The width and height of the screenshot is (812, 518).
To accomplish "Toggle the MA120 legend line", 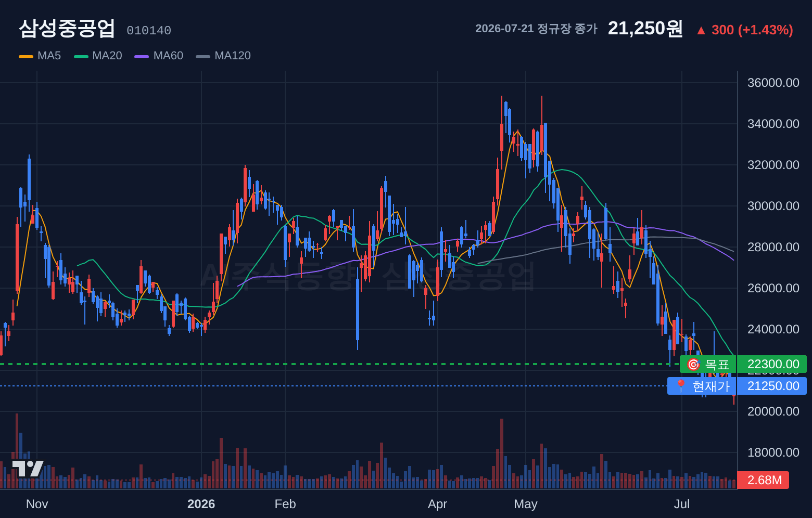I will pos(223,56).
